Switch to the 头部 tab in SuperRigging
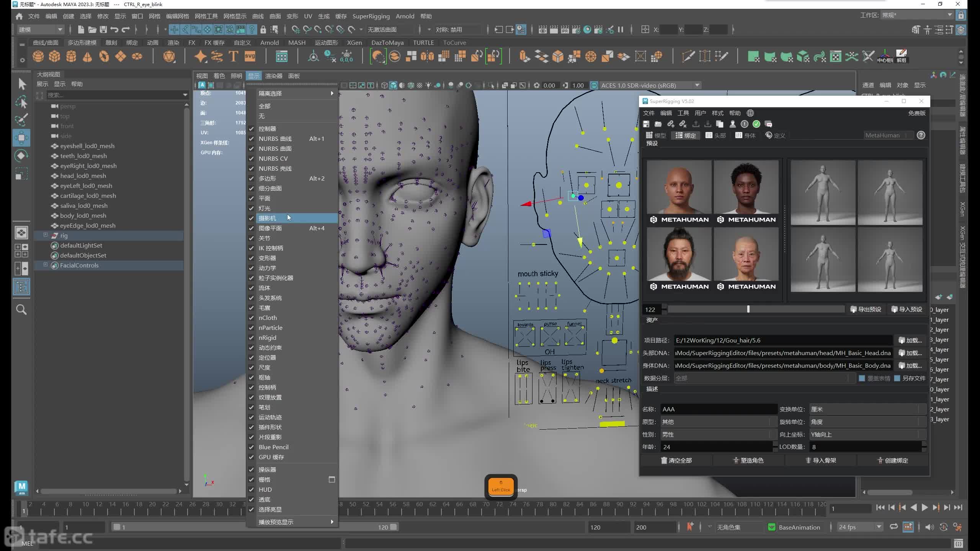 [x=715, y=135]
